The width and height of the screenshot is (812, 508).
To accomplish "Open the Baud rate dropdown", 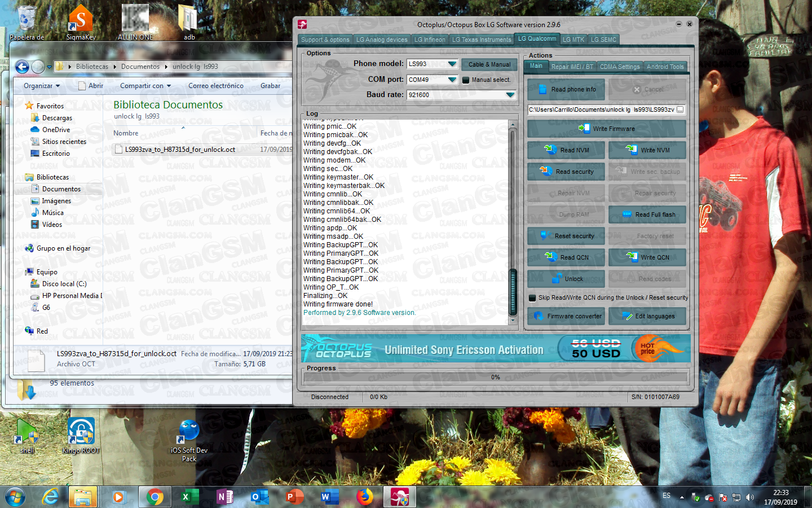I will coord(510,95).
